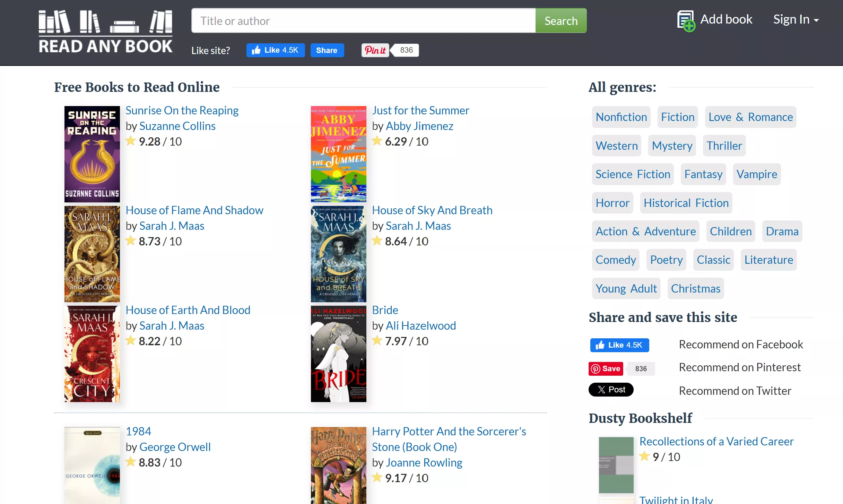Click the Share button
Viewport: 843px width, 504px height.
tap(327, 50)
